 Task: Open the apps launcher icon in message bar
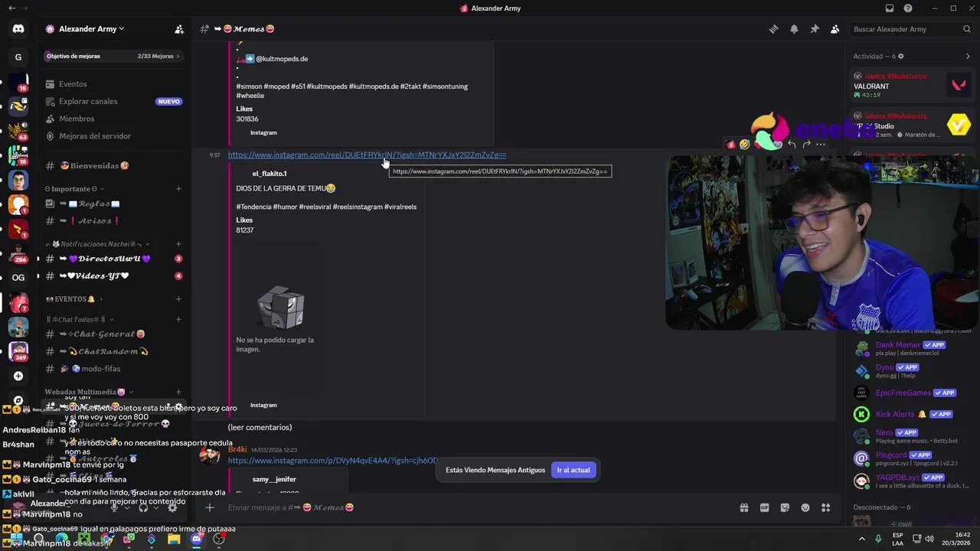pyautogui.click(x=825, y=507)
